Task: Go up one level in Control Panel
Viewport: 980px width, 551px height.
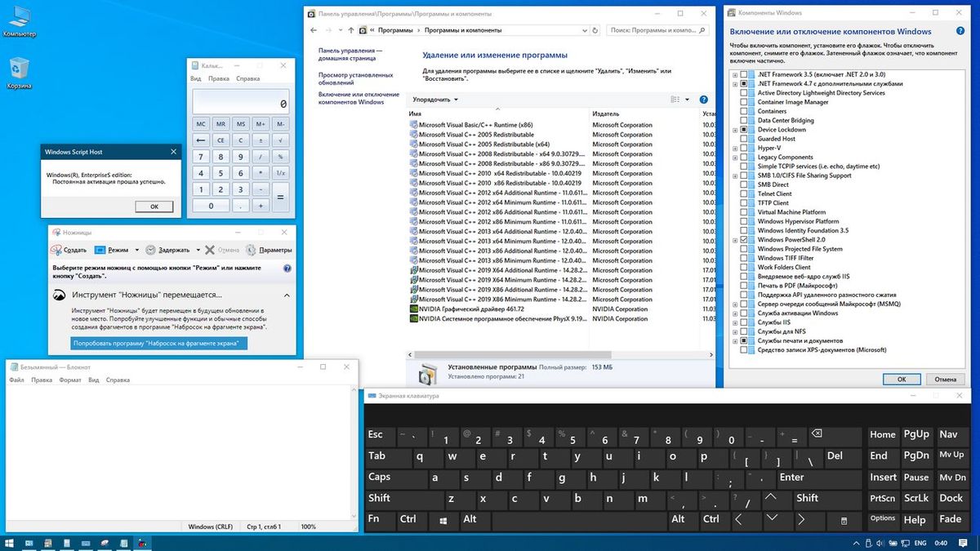Action: 351,30
